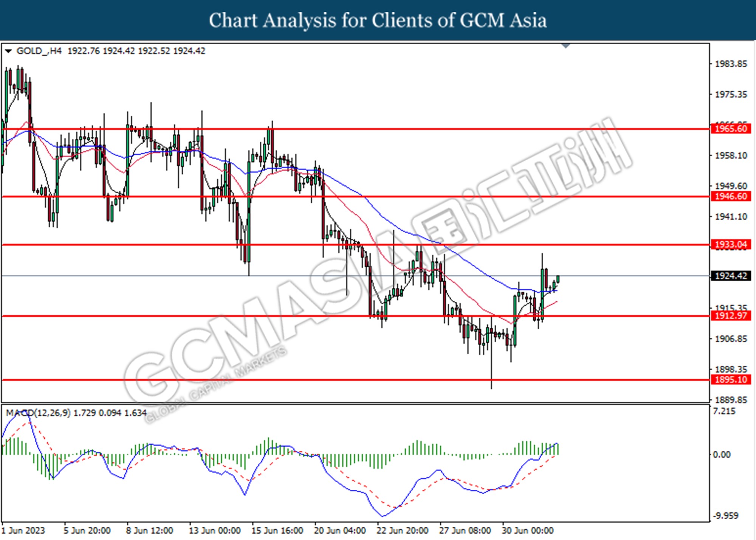Click the 30 Jun 00:00 time label
756x540 pixels.
[x=528, y=531]
